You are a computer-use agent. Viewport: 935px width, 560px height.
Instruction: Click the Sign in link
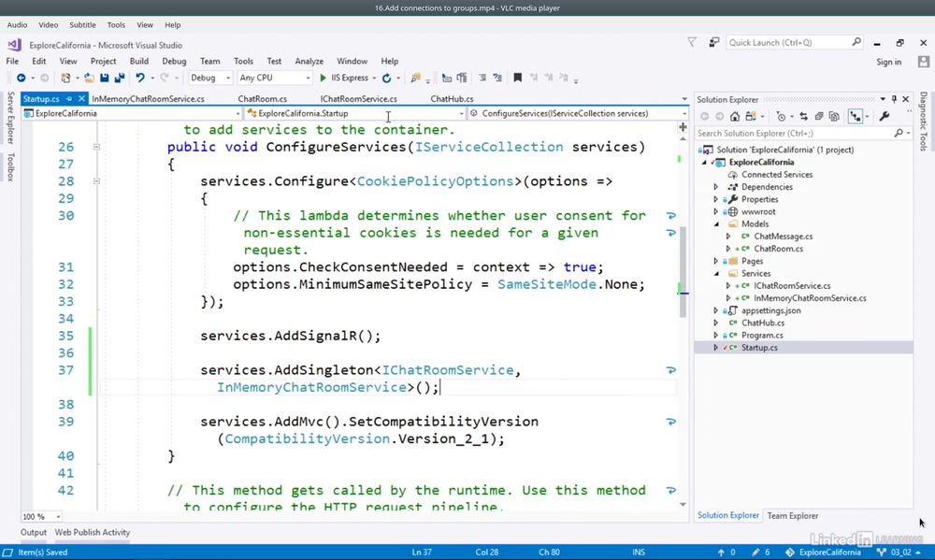pyautogui.click(x=888, y=62)
